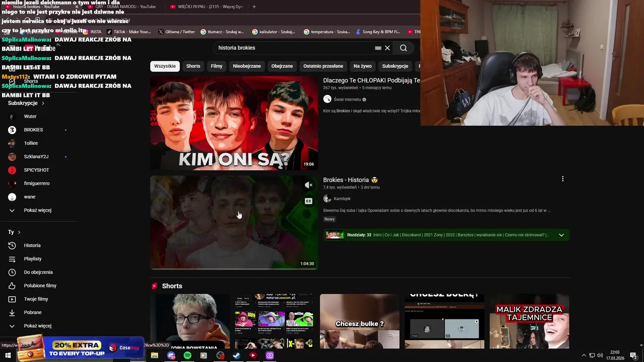Clear the search box with the X icon
Image resolution: width=644 pixels, height=362 pixels.
coord(387,48)
